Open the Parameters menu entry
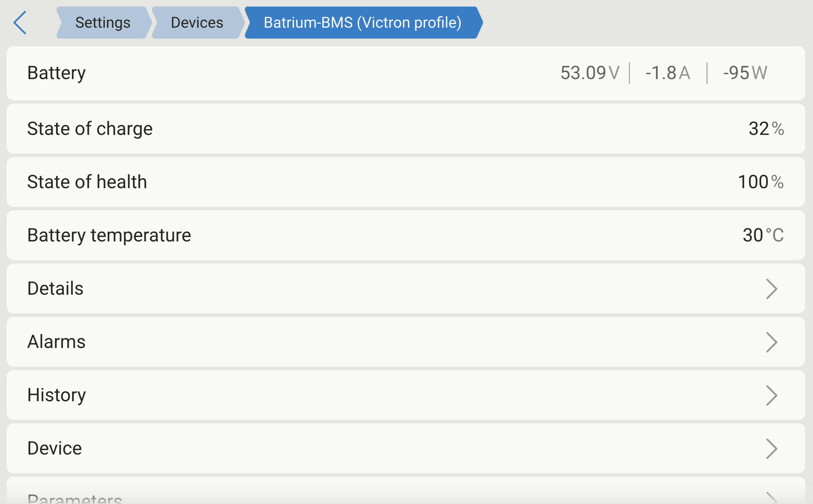The height and width of the screenshot is (504, 813). (75, 499)
